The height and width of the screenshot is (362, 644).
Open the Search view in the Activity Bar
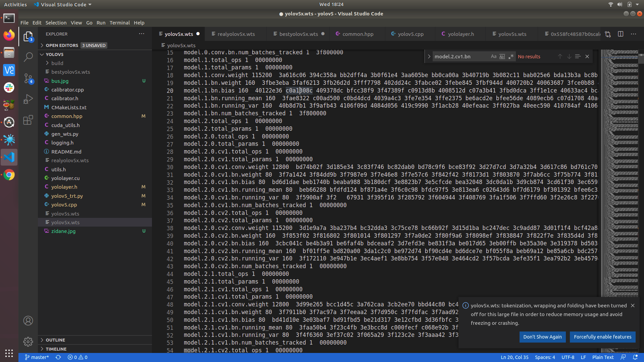pyautogui.click(x=28, y=57)
